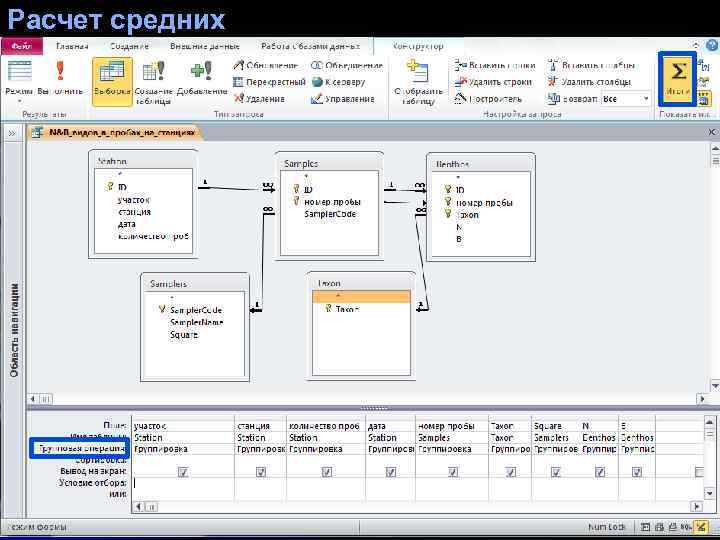Switch to Внешние данные tab

205,46
